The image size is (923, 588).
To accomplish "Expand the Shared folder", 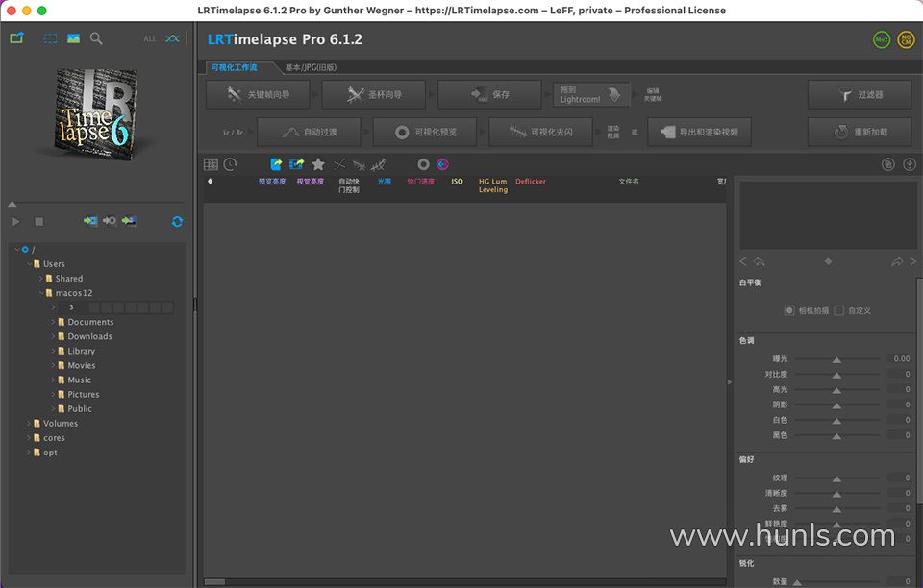I will point(41,278).
